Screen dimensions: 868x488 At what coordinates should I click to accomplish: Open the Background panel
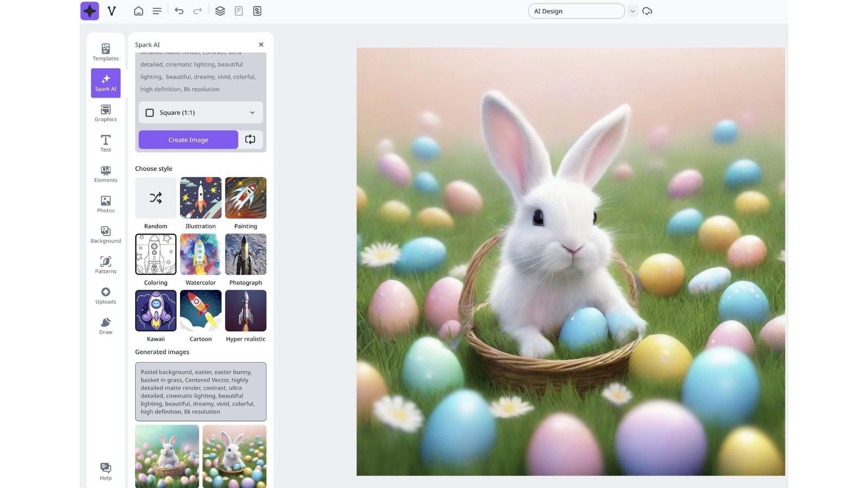(105, 234)
